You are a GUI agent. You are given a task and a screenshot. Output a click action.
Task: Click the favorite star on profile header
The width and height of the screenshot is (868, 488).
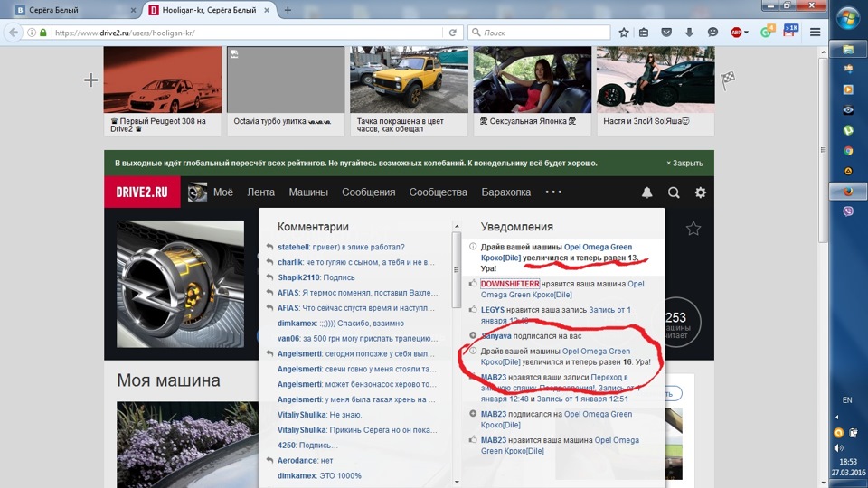693,228
